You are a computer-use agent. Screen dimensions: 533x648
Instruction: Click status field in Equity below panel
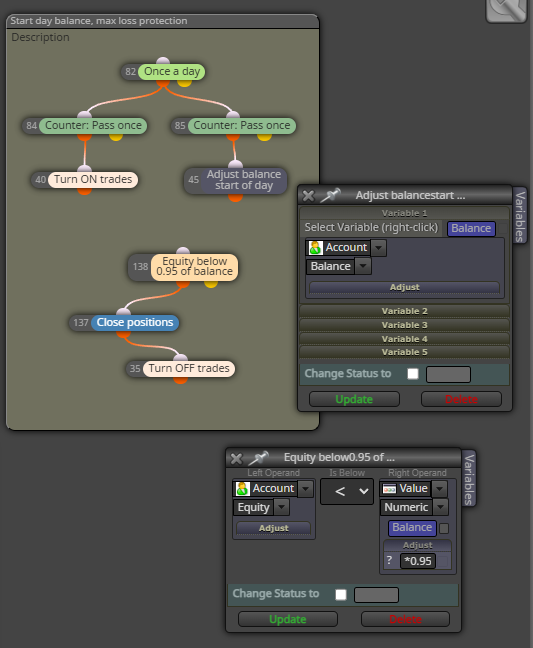pyautogui.click(x=376, y=595)
